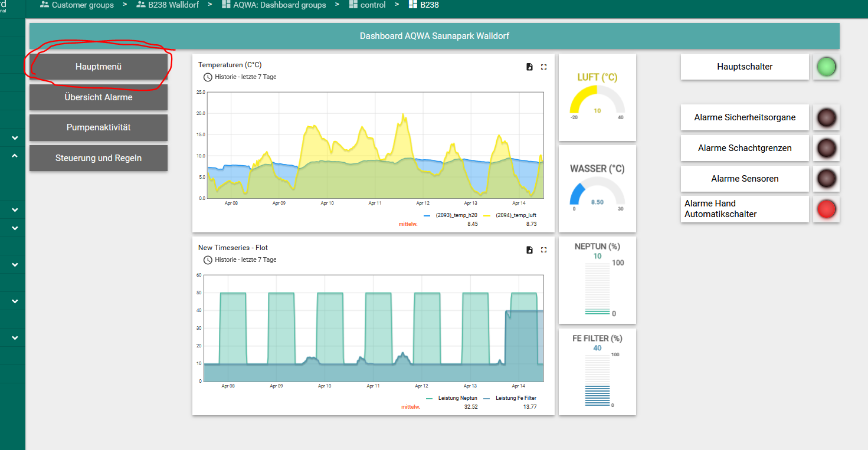
Task: Expand the New Timeseries Flot widget fullscreen
Action: (543, 249)
